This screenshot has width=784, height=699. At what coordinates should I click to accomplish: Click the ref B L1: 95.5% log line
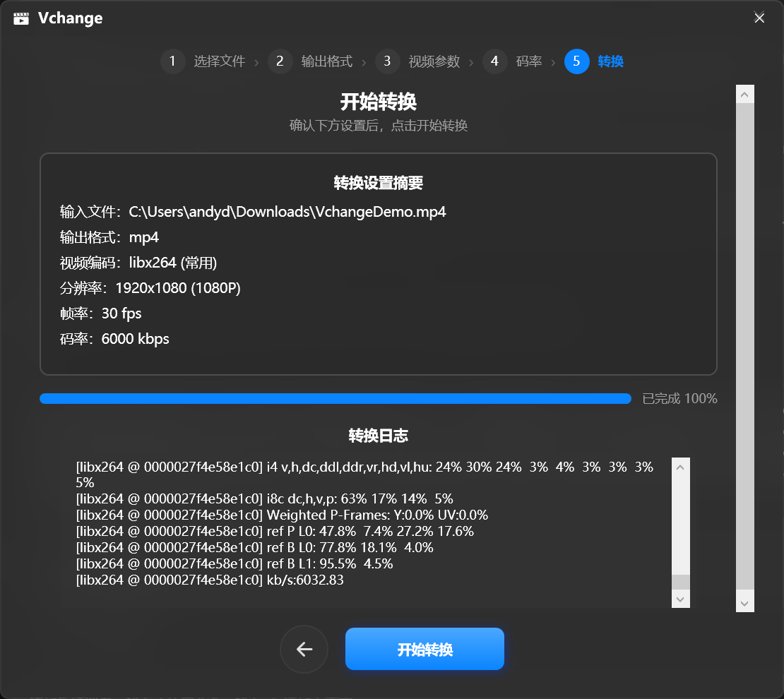[234, 564]
